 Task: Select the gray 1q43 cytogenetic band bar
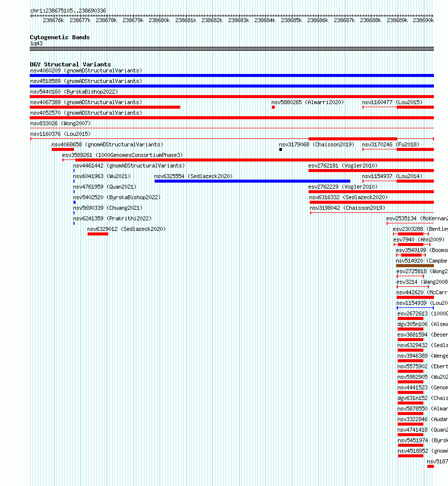(x=232, y=49)
